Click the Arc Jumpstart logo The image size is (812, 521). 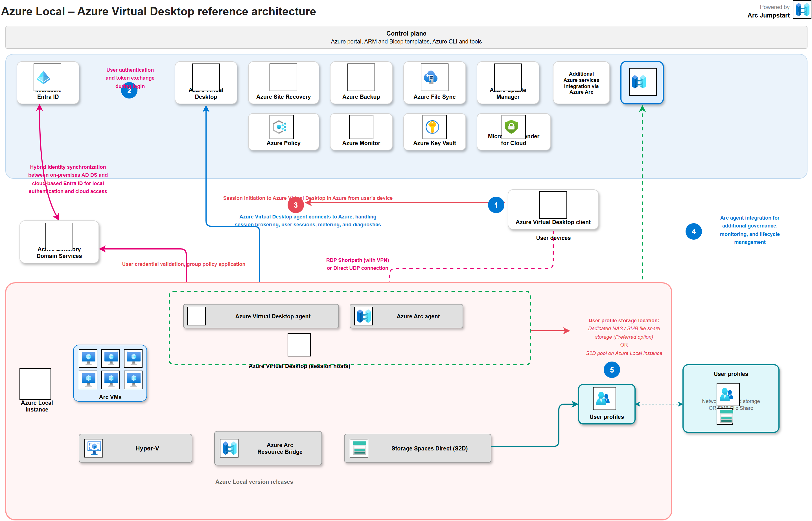coord(802,10)
